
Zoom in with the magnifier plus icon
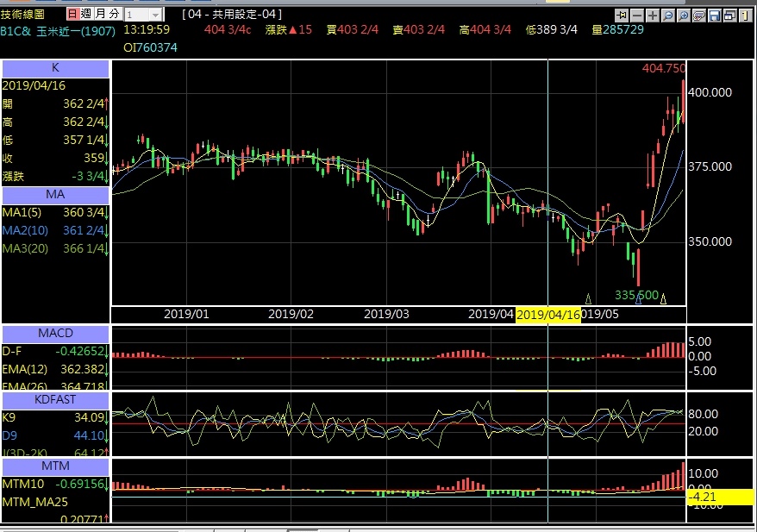click(683, 16)
